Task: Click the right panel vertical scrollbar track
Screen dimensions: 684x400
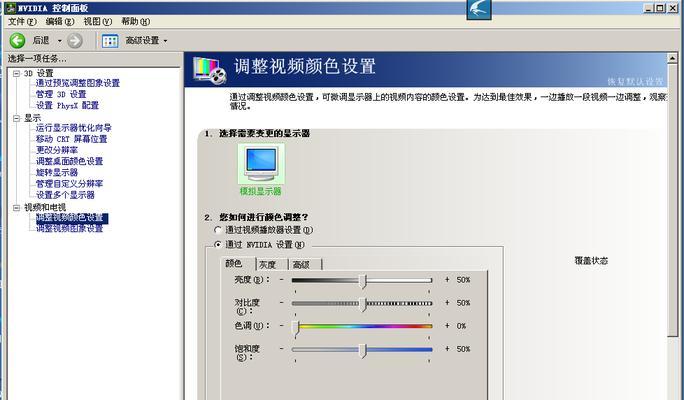Action: point(672,366)
